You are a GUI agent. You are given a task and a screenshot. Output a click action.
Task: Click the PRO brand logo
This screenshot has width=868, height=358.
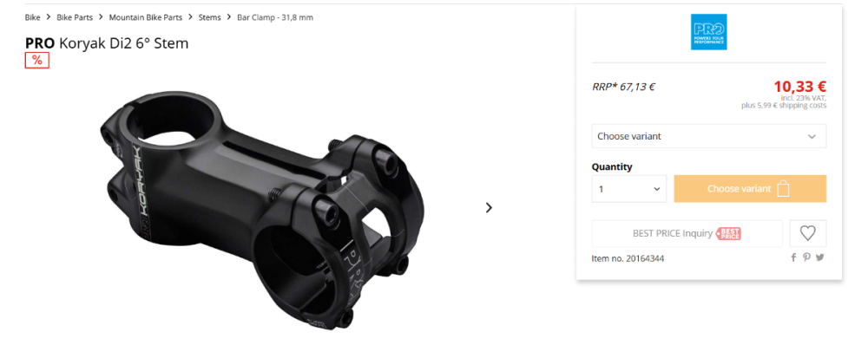tap(708, 32)
